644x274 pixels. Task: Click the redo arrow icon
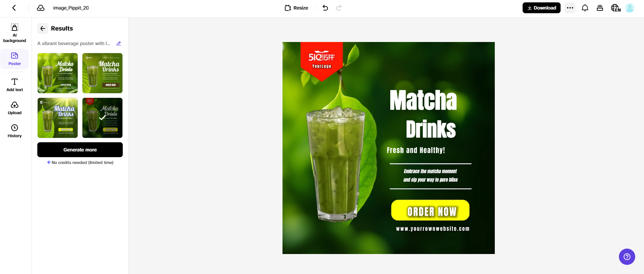point(339,8)
